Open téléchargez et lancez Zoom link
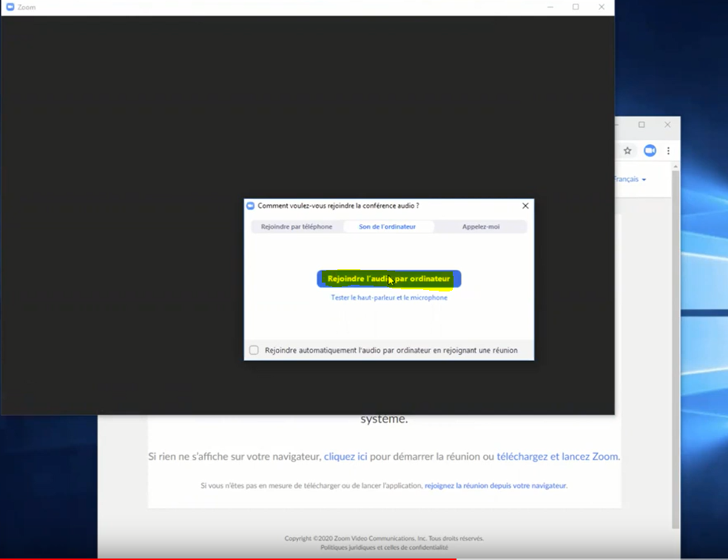 [557, 456]
